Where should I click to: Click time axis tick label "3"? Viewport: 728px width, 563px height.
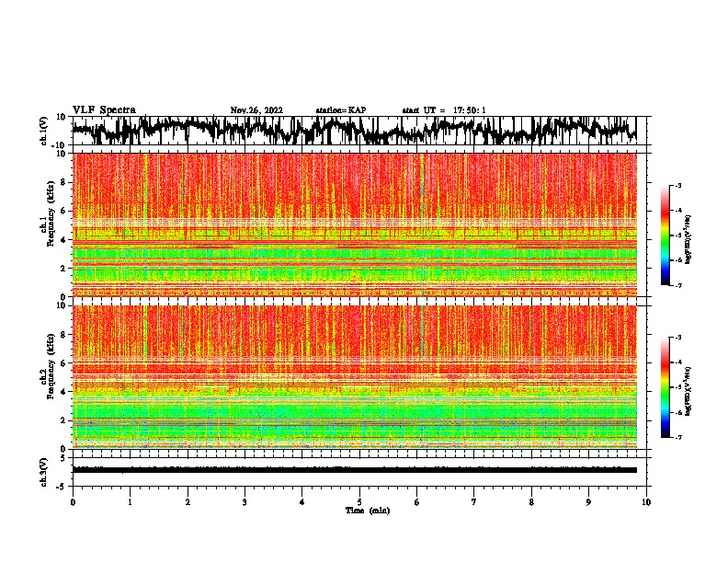[245, 502]
